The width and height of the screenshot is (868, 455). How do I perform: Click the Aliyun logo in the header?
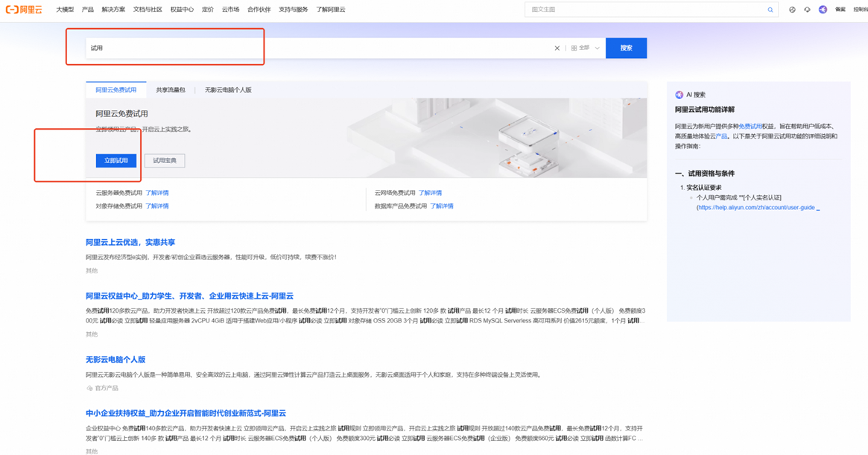click(24, 10)
